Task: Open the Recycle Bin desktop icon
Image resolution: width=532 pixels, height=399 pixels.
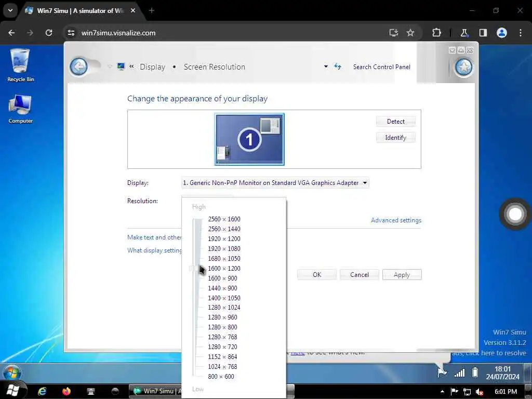Action: tap(20, 65)
